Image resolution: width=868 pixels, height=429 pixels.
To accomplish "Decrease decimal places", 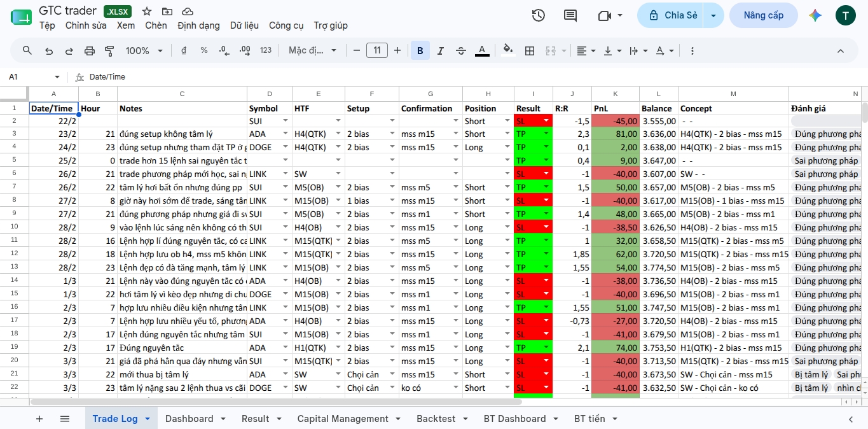I will (224, 50).
